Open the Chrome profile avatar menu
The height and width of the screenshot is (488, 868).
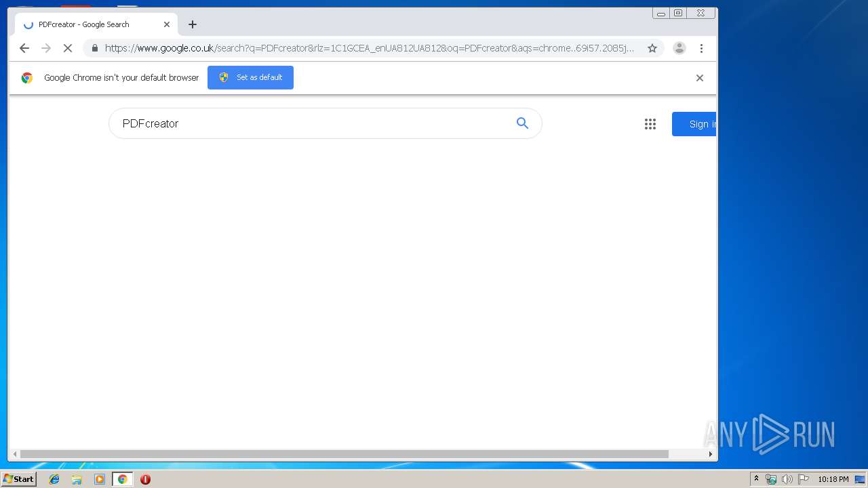click(x=679, y=48)
